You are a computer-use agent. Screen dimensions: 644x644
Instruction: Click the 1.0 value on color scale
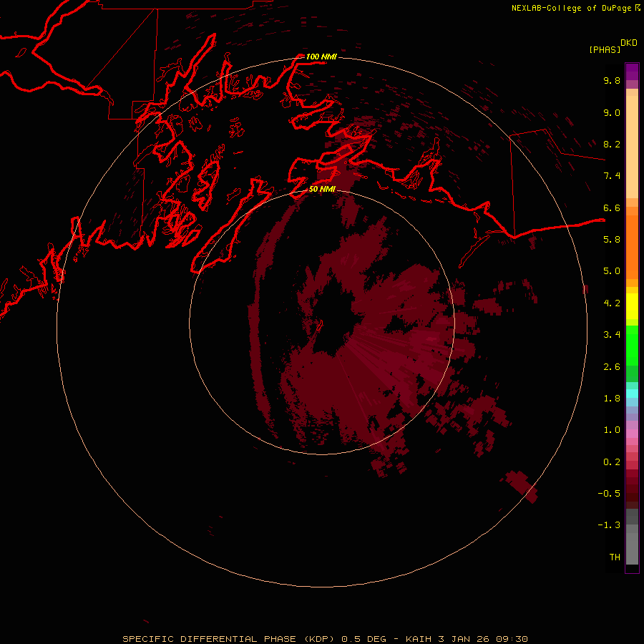coord(612,430)
